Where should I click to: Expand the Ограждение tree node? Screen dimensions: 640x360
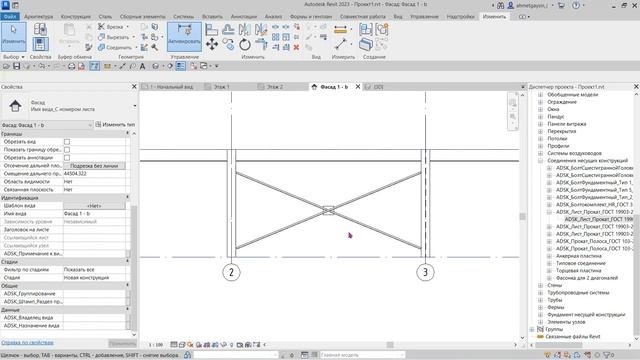pos(540,102)
